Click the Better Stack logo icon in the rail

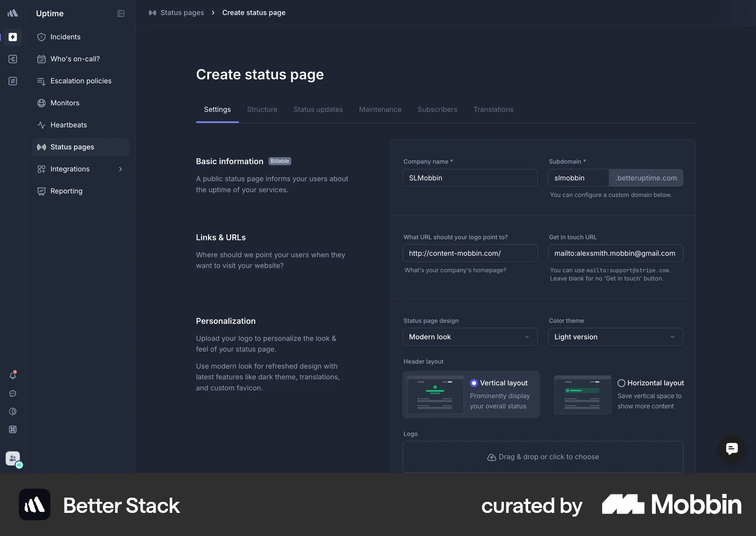click(x=13, y=13)
